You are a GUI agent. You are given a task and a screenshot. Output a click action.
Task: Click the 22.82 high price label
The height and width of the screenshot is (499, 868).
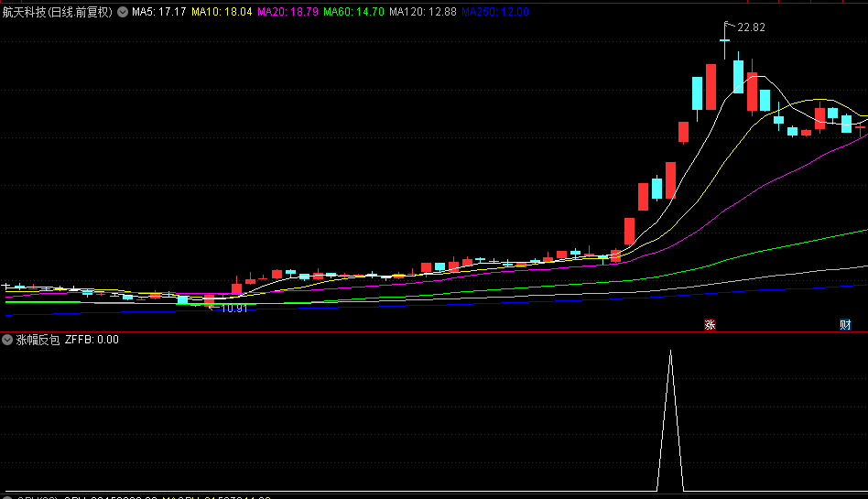[x=751, y=27]
